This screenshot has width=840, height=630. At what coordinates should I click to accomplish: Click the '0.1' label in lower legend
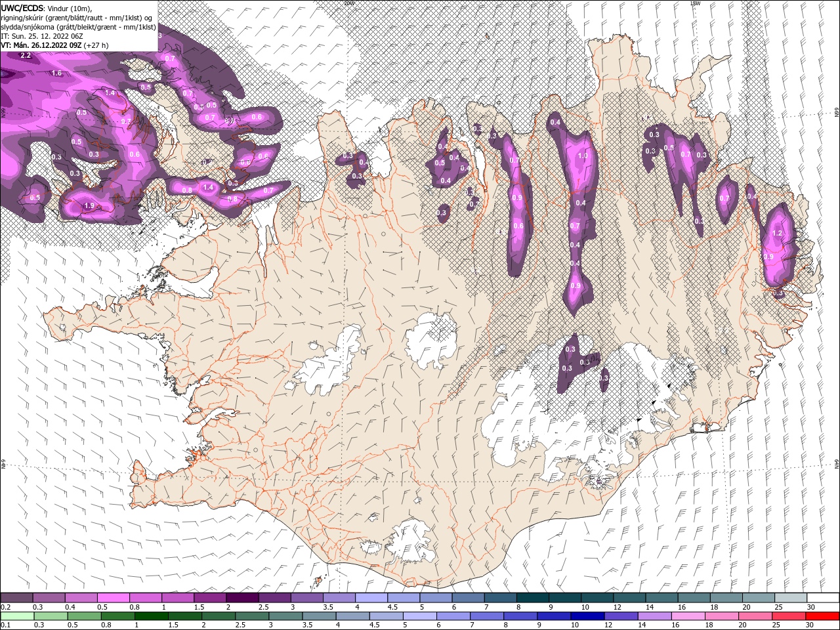click(6, 625)
